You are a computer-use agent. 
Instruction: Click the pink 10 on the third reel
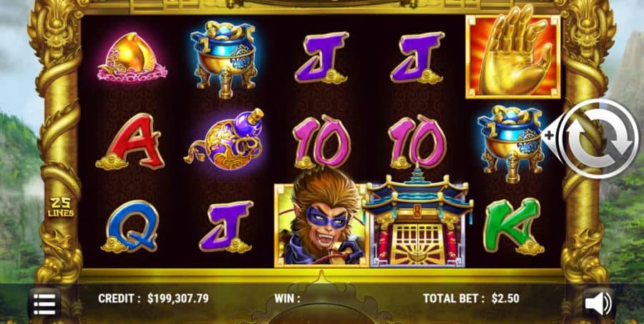coord(321,142)
